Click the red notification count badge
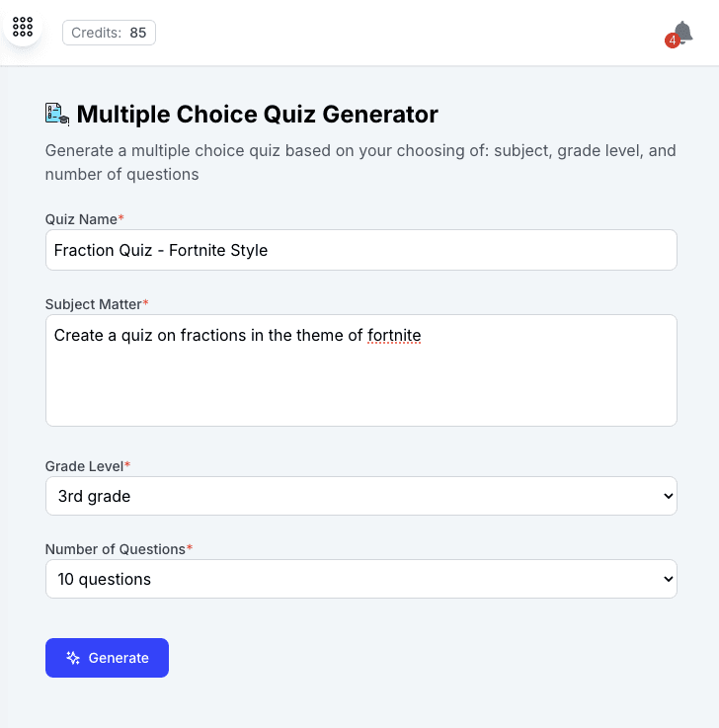Screen dimensions: 719x728 [x=673, y=40]
